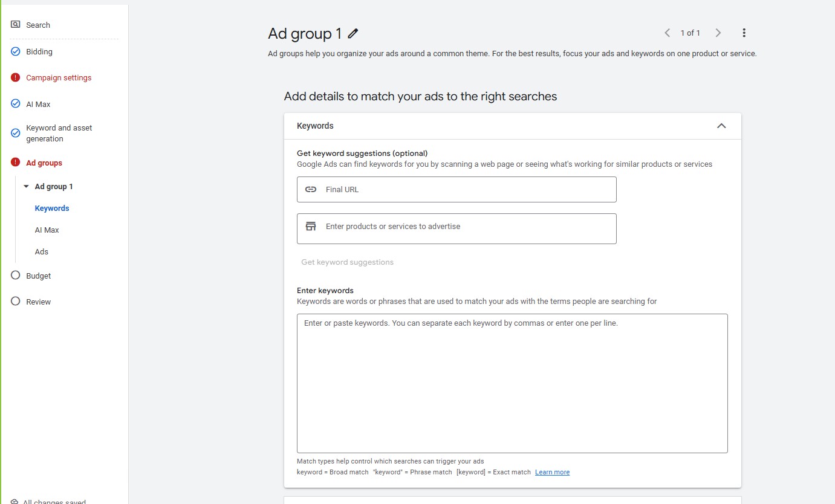Viewport: 835px width, 504px height.
Task: Click the link icon in Final URL field
Action: click(311, 189)
